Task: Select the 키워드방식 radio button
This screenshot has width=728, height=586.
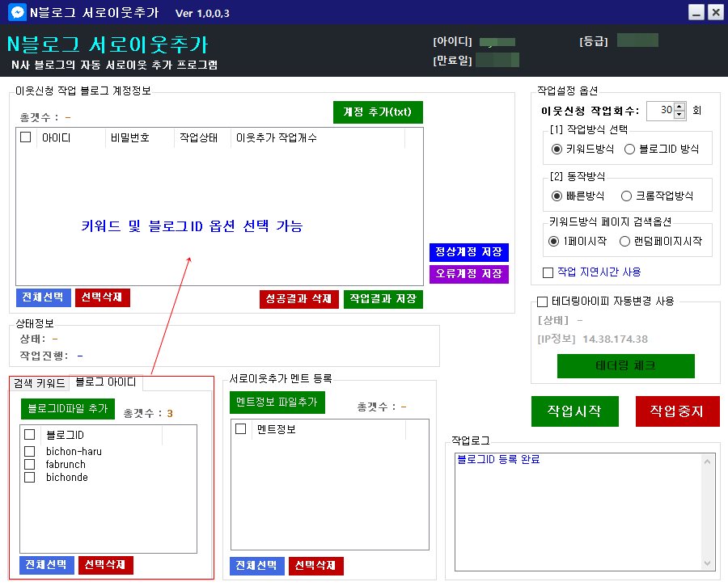Action: click(x=557, y=149)
